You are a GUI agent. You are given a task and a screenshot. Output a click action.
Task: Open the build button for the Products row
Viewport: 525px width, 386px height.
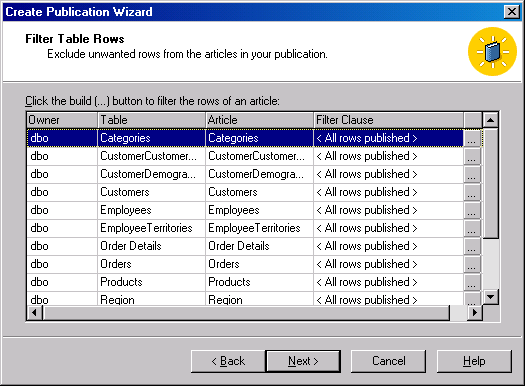[472, 282]
